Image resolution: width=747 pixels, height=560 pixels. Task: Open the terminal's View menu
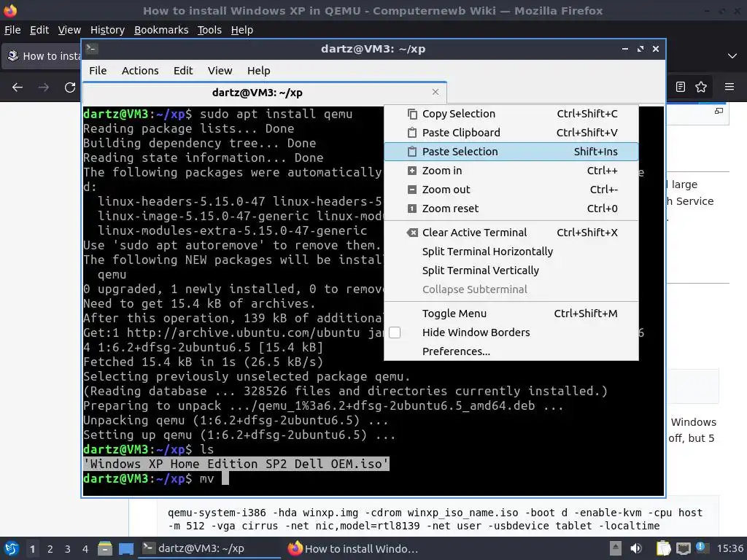pyautogui.click(x=220, y=71)
